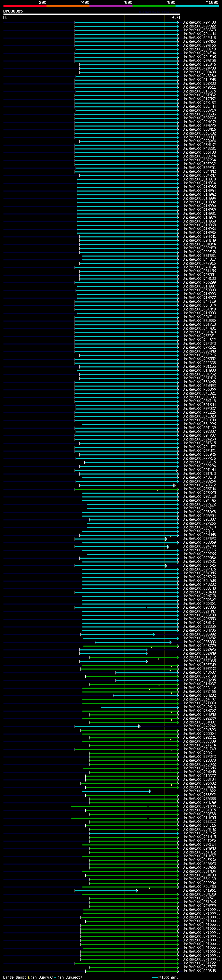
Task: Click the UniRef100_Q069K3 label
Action: 199,577
